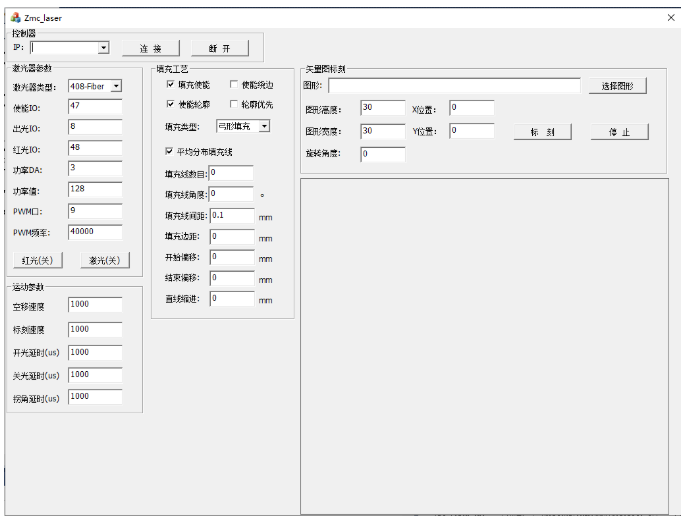Open the 填充类型 弓形填充 dropdown
Screen dimensions: 689x525
(264, 127)
